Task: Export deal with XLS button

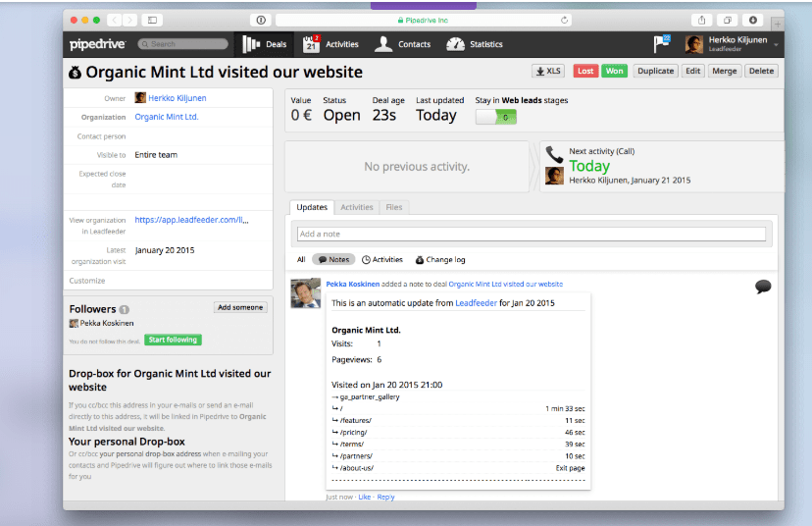Action: pyautogui.click(x=548, y=71)
